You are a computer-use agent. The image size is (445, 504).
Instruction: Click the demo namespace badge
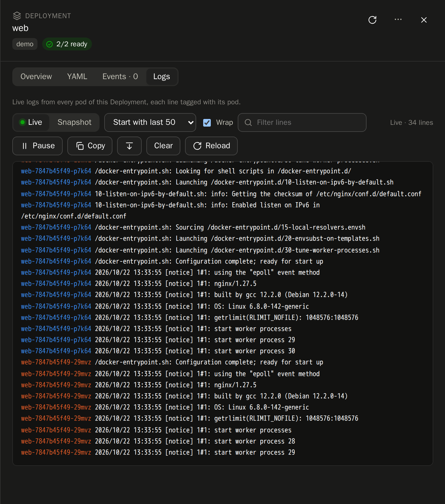pyautogui.click(x=25, y=44)
